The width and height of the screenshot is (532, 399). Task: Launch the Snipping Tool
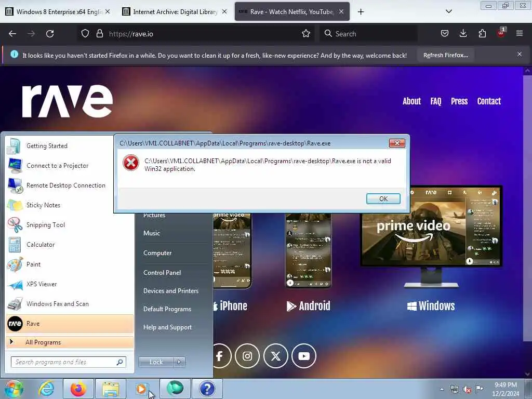[x=70, y=224]
